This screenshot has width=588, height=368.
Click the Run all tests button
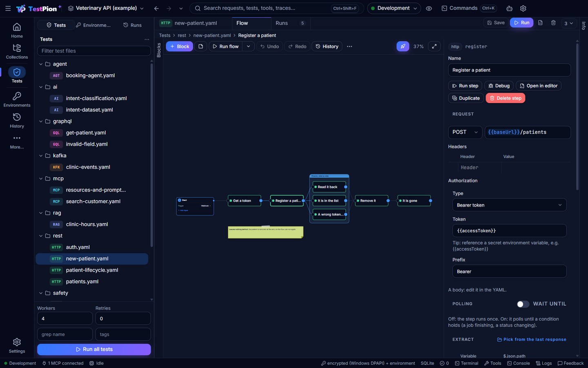point(94,349)
